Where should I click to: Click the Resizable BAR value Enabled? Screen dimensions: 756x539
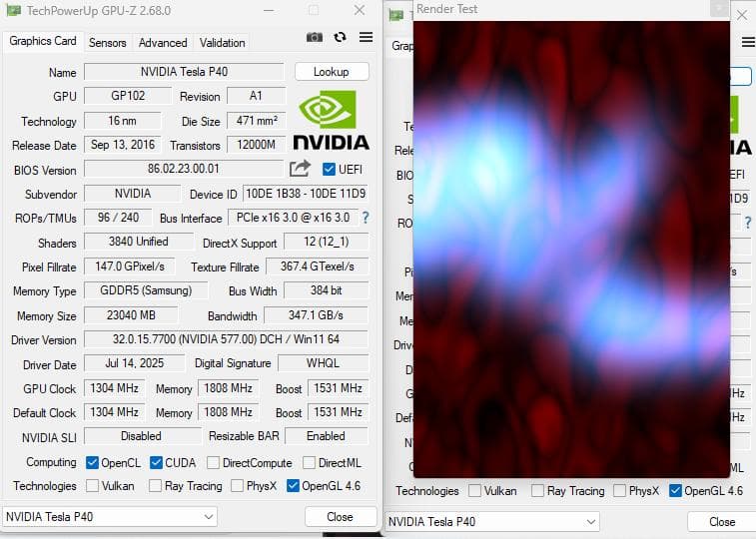[327, 436]
